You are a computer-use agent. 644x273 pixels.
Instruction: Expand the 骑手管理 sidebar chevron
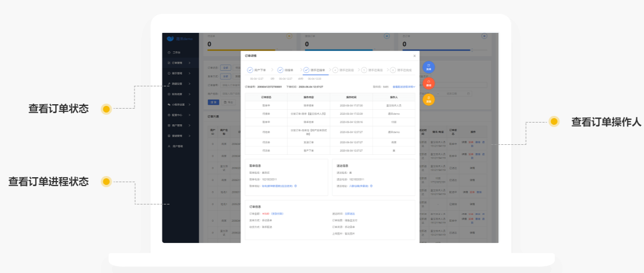[x=189, y=74]
